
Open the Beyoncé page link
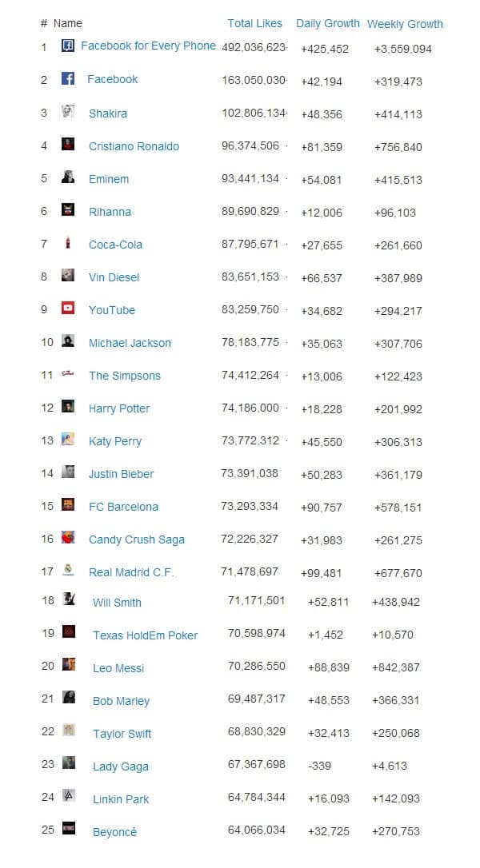[114, 832]
